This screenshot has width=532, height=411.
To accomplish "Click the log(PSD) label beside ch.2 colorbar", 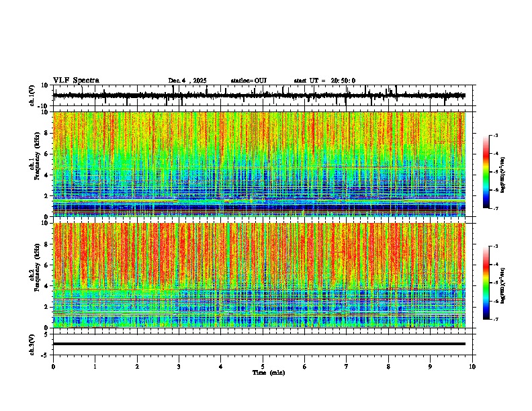I will [503, 285].
